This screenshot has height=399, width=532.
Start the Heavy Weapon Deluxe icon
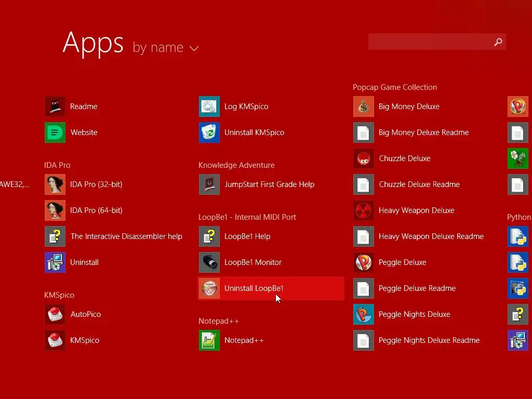pyautogui.click(x=363, y=210)
